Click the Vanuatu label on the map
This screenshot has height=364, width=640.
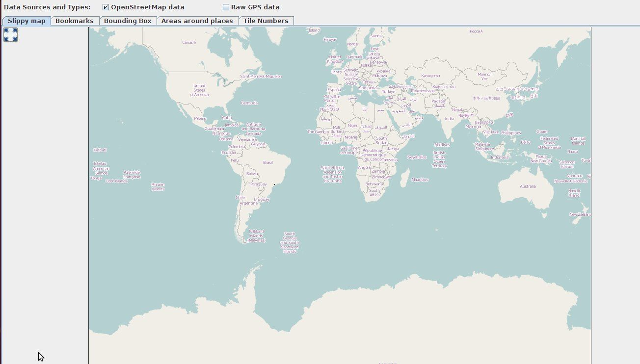coord(575,176)
